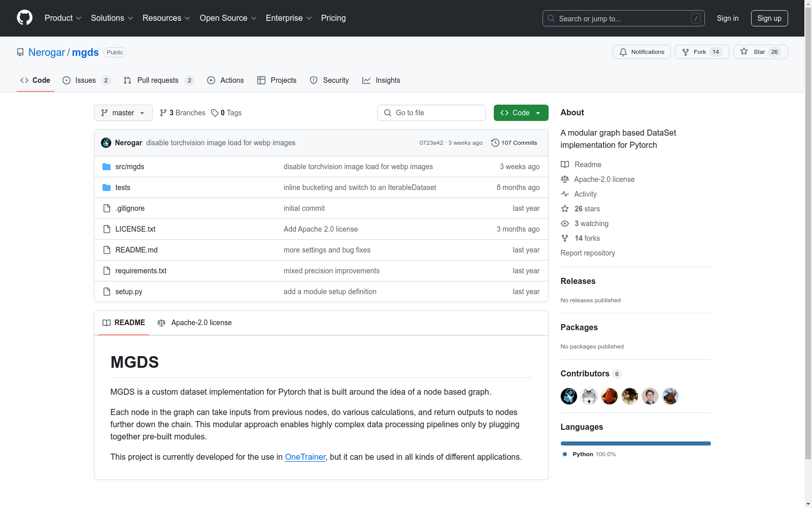Click the Report repository link

[x=588, y=253]
